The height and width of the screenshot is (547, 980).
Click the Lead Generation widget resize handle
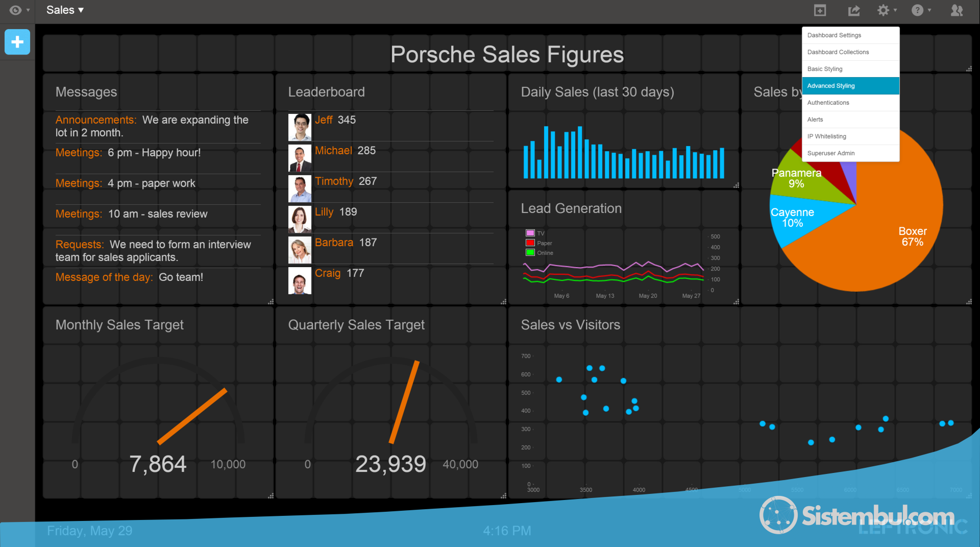coord(737,302)
